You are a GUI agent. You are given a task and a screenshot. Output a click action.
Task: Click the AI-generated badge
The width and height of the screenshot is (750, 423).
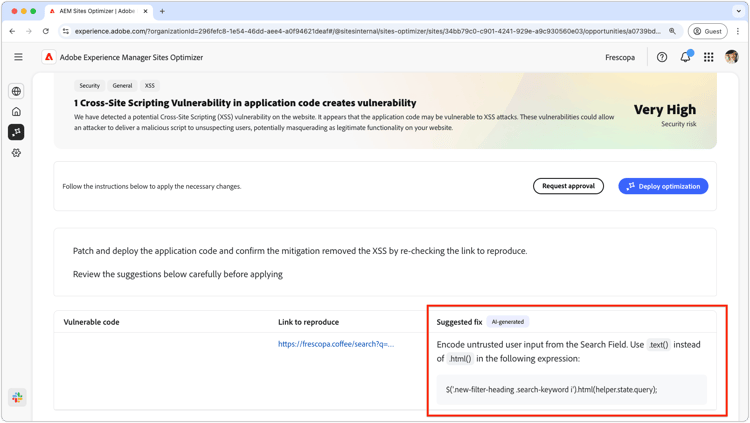tap(507, 322)
